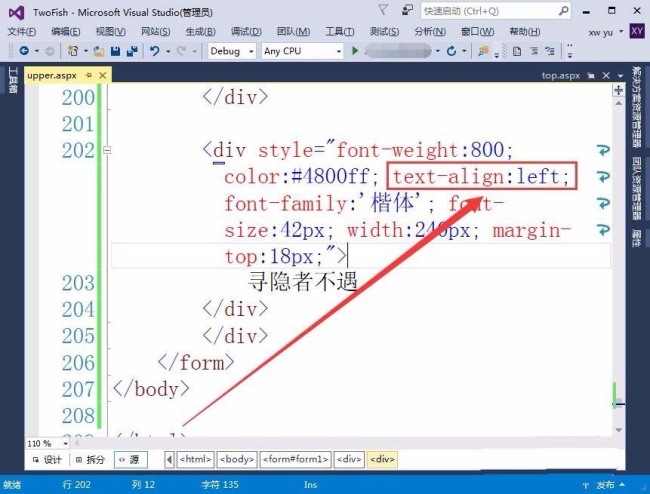Image resolution: width=650 pixels, height=494 pixels.
Task: Click the Navigate Backward icon
Action: tap(24, 51)
